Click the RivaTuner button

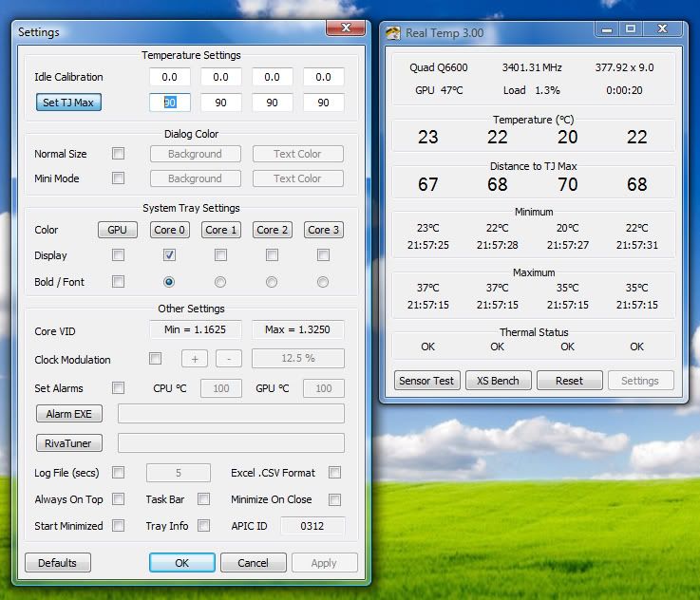[x=69, y=443]
